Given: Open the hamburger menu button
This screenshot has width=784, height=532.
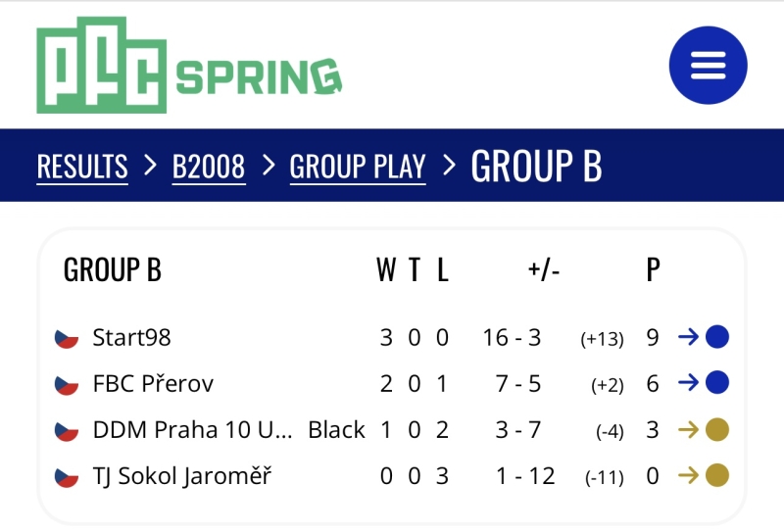Looking at the screenshot, I should click(708, 66).
